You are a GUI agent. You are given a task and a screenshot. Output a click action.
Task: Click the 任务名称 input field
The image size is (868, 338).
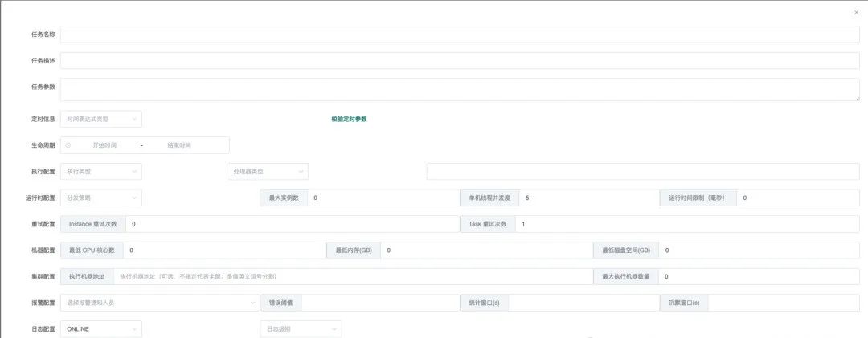[x=460, y=35]
